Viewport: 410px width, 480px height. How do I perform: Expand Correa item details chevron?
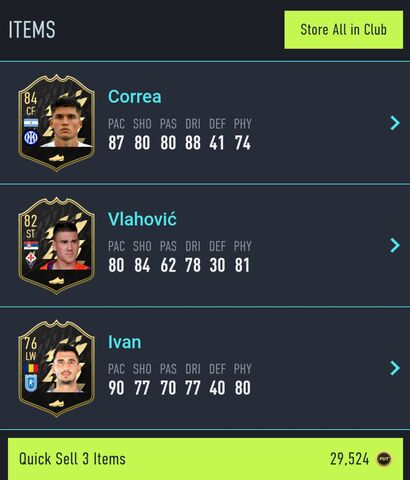[395, 123]
